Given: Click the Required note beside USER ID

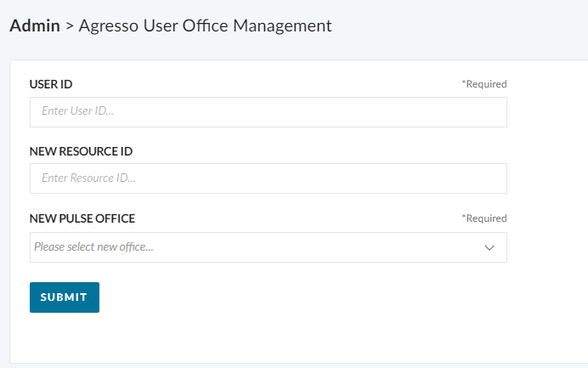Looking at the screenshot, I should coord(484,84).
